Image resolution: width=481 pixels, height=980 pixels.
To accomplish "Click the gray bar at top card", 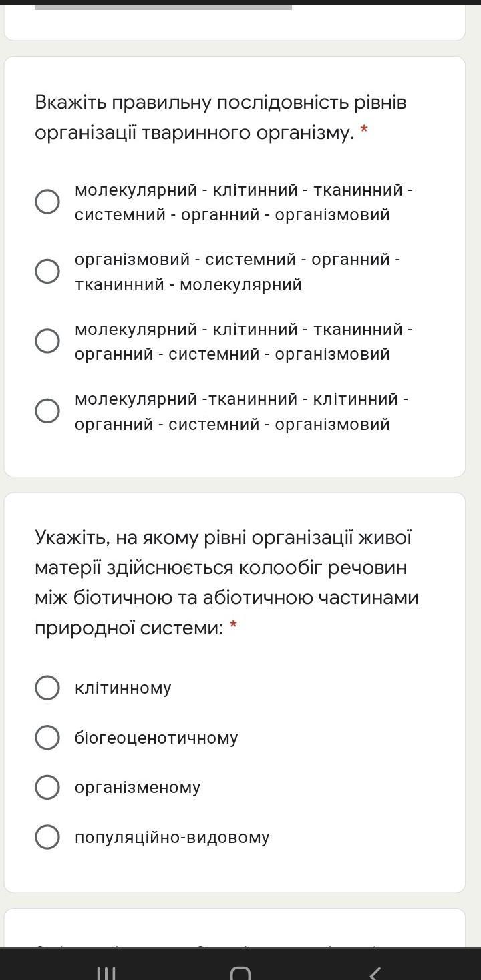I will click(163, 7).
